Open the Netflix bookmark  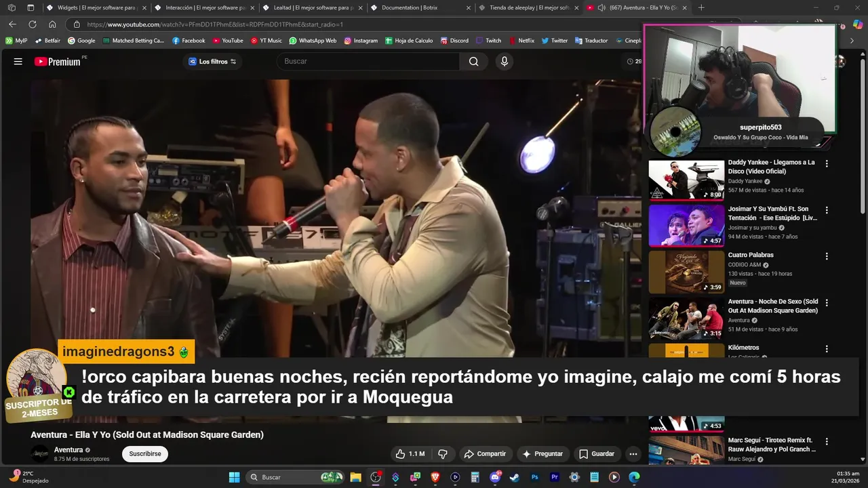(521, 41)
